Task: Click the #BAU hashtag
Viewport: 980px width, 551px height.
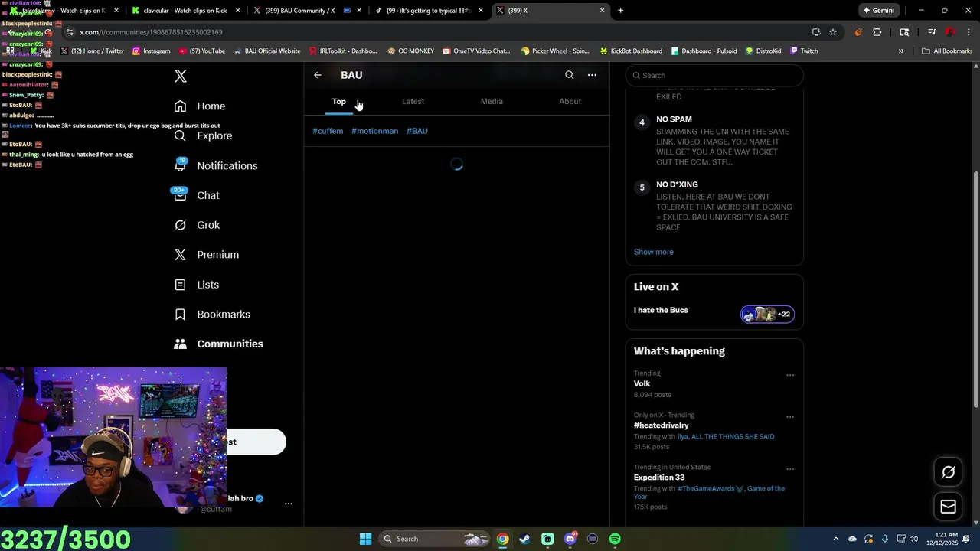Action: (417, 131)
